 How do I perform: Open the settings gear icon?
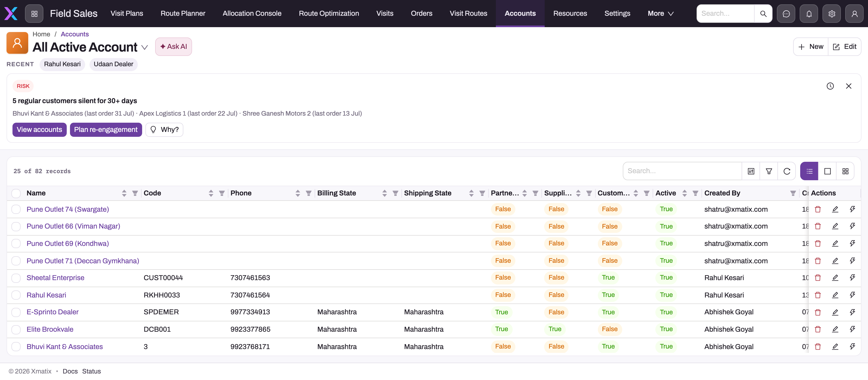pyautogui.click(x=832, y=14)
